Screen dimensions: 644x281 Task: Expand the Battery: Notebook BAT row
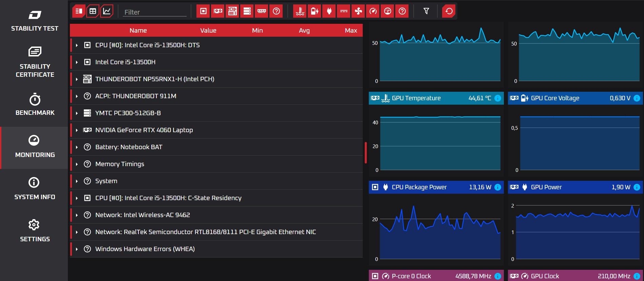77,147
